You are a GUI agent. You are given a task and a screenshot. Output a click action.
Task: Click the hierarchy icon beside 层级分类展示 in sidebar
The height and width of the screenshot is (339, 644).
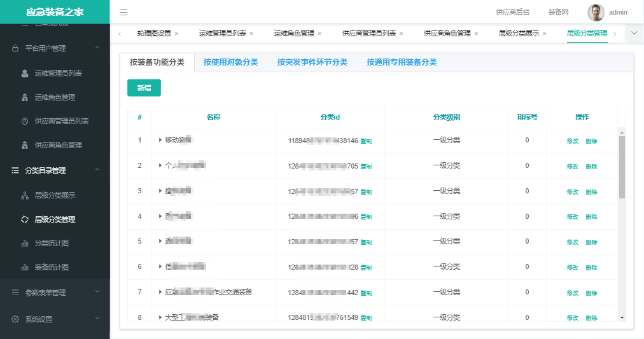click(x=25, y=195)
